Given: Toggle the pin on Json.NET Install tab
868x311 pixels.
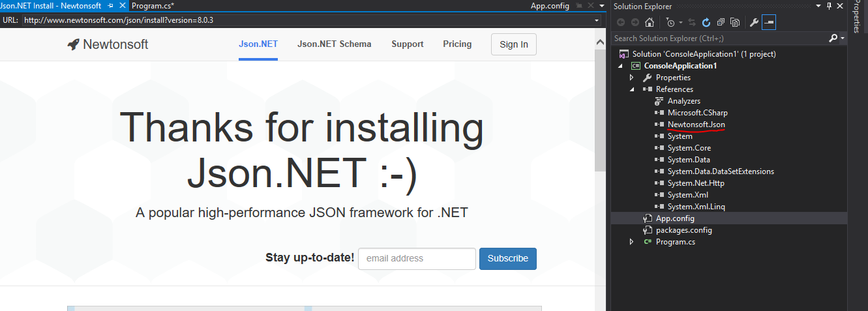Looking at the screenshot, I should pyautogui.click(x=111, y=6).
